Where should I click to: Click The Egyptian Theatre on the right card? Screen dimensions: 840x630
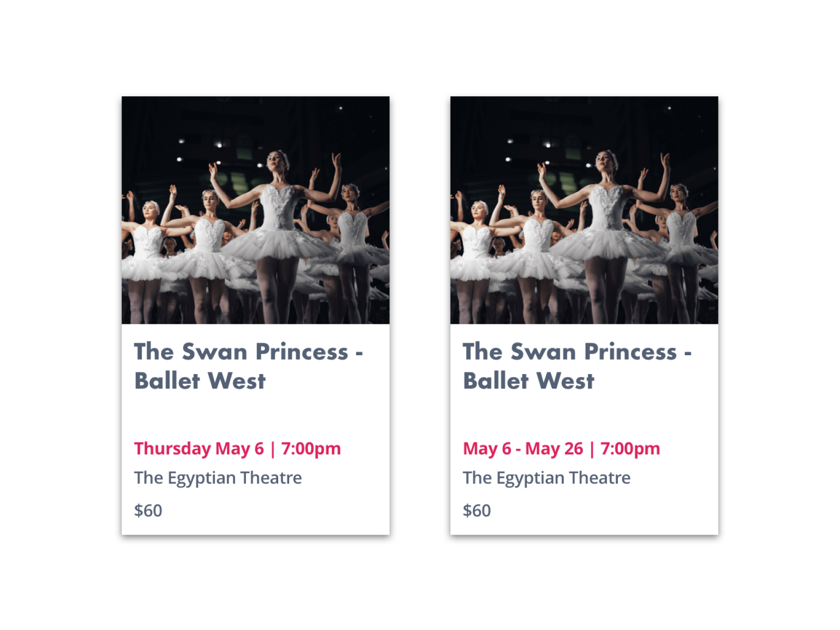point(546,478)
